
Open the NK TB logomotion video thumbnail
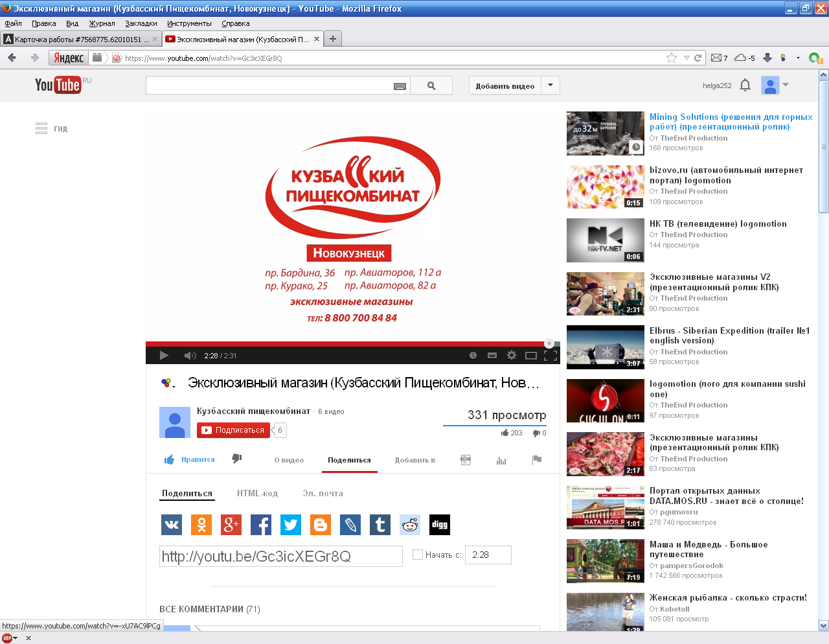(606, 240)
